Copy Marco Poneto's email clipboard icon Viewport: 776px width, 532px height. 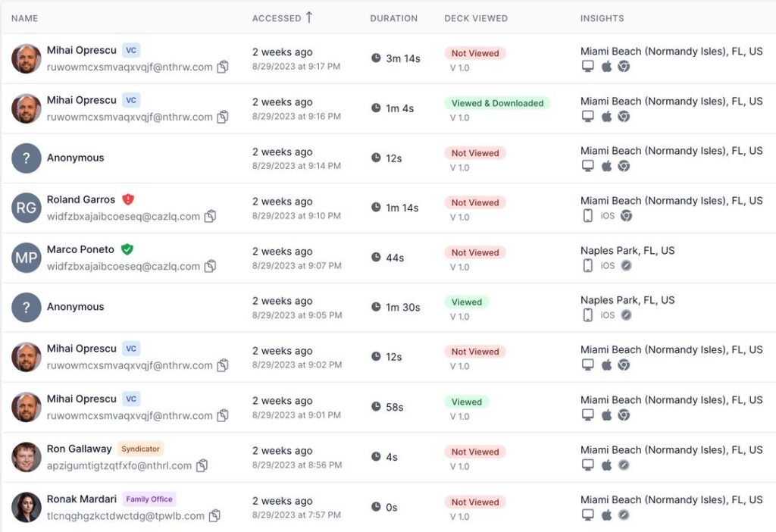211,266
